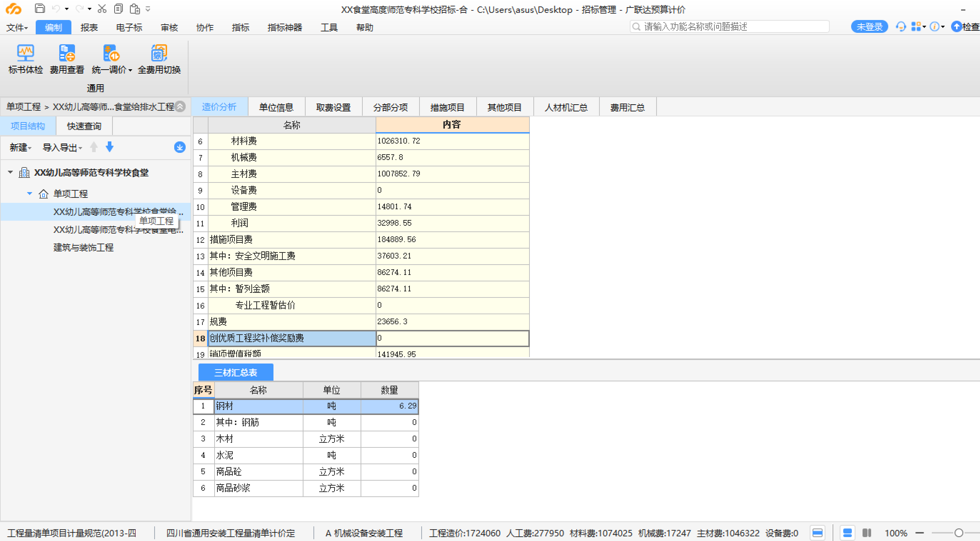
Task: Run 标书体检 bid document check
Action: point(25,59)
